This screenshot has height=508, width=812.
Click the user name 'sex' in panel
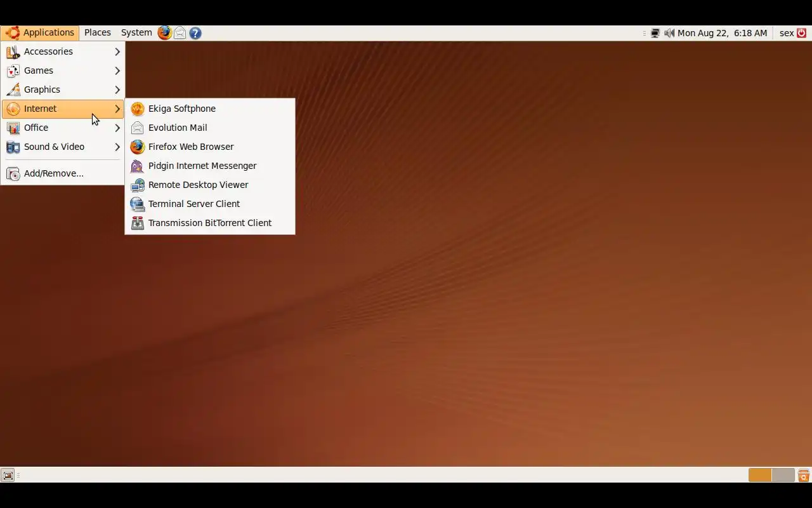(787, 33)
